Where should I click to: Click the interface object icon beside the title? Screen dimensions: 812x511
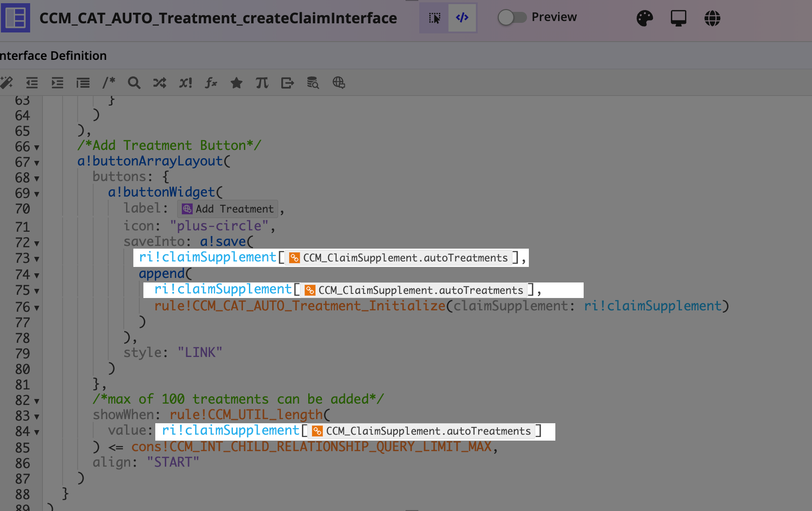click(16, 18)
